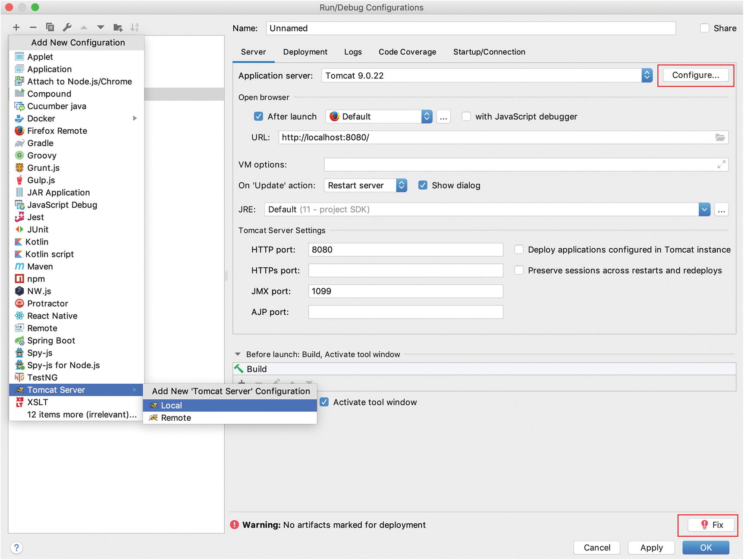The image size is (744, 560).
Task: Choose Kotlin script configuration
Action: pyautogui.click(x=76, y=254)
